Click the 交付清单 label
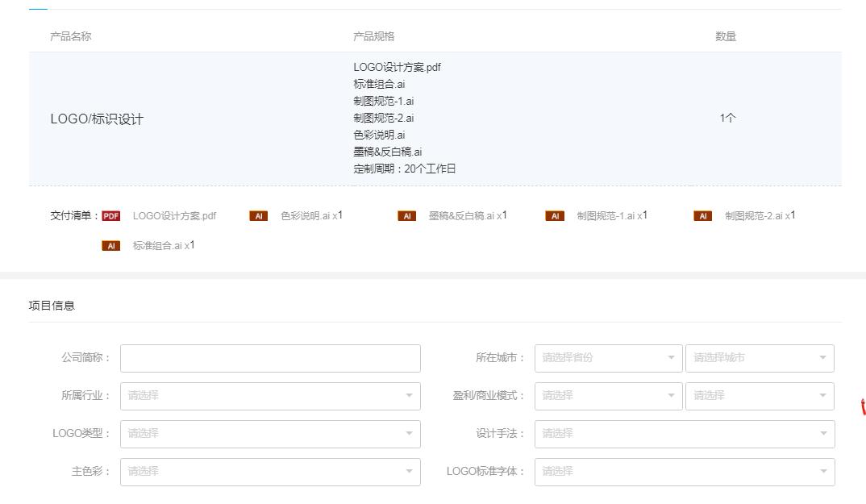Viewport: 866px width, 504px height. (74, 215)
